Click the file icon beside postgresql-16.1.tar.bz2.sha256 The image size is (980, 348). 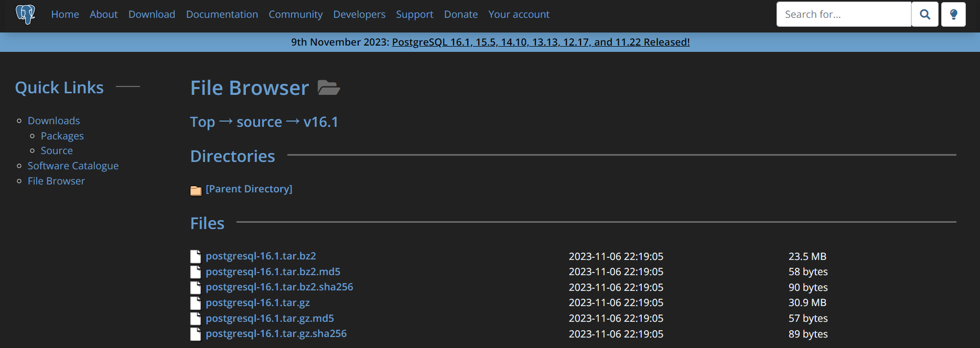pyautogui.click(x=196, y=287)
